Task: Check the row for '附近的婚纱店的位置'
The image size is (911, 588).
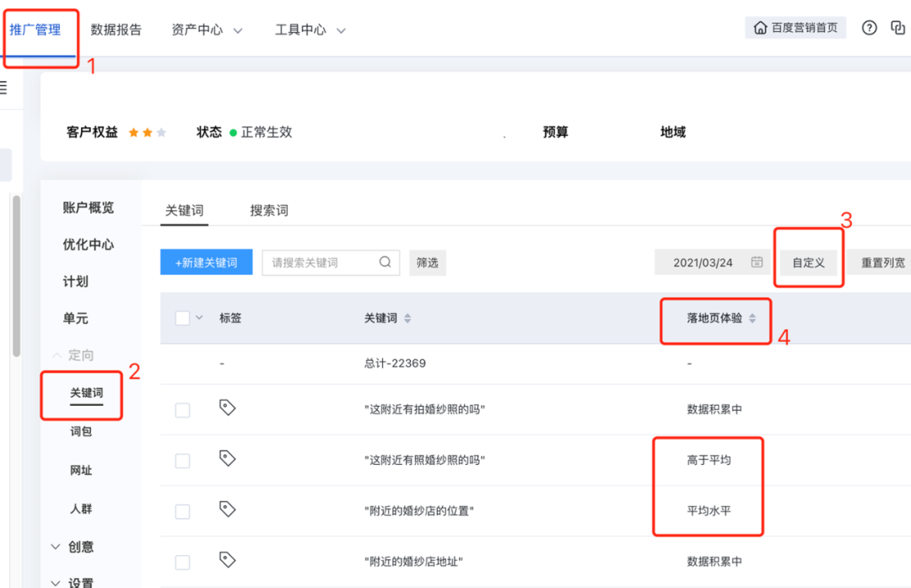Action: [183, 510]
